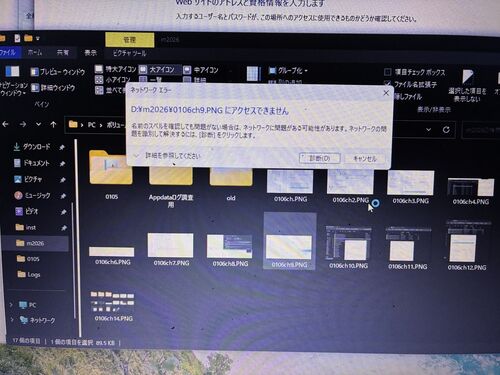Open the グループ化 dropdown
The height and width of the screenshot is (375, 500).
[x=288, y=71]
